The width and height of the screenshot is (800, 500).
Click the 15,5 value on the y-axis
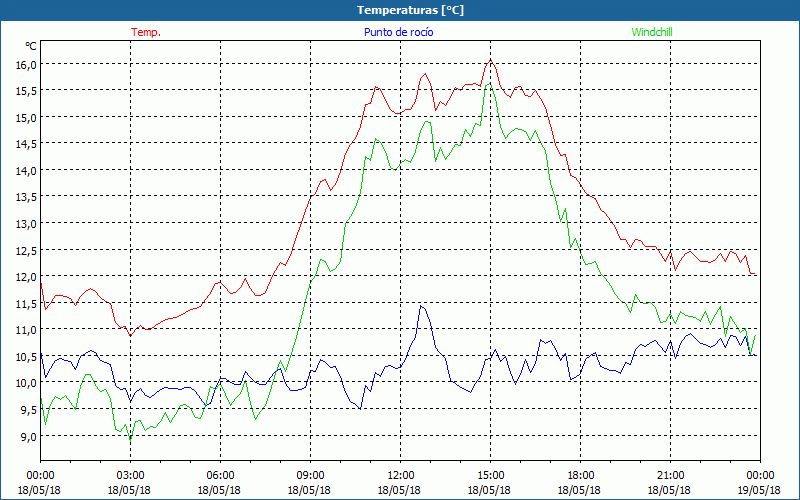(x=26, y=91)
